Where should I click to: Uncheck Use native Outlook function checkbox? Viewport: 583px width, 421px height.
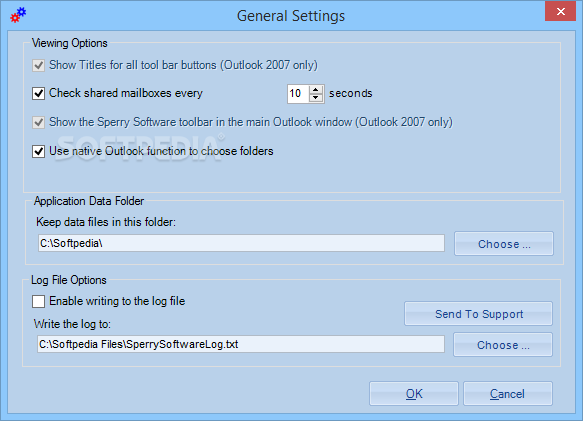[38, 151]
